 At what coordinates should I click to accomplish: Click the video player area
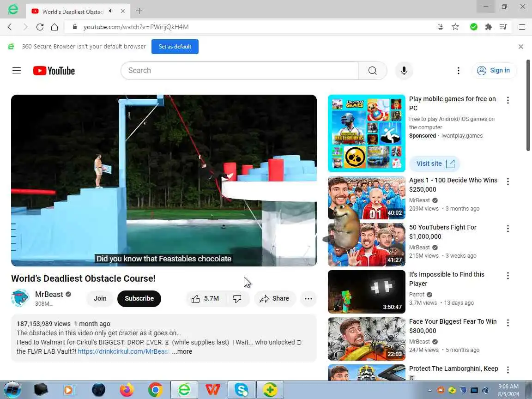pos(164,180)
